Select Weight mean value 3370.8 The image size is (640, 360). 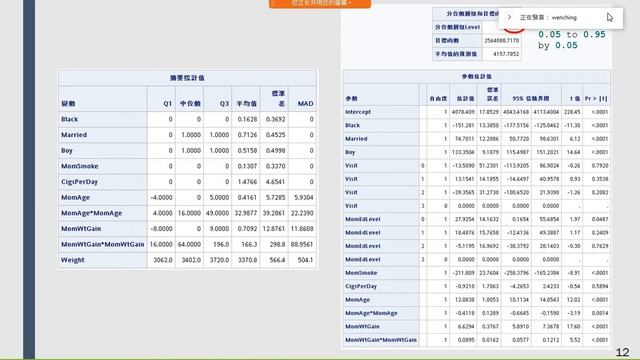[x=248, y=260]
